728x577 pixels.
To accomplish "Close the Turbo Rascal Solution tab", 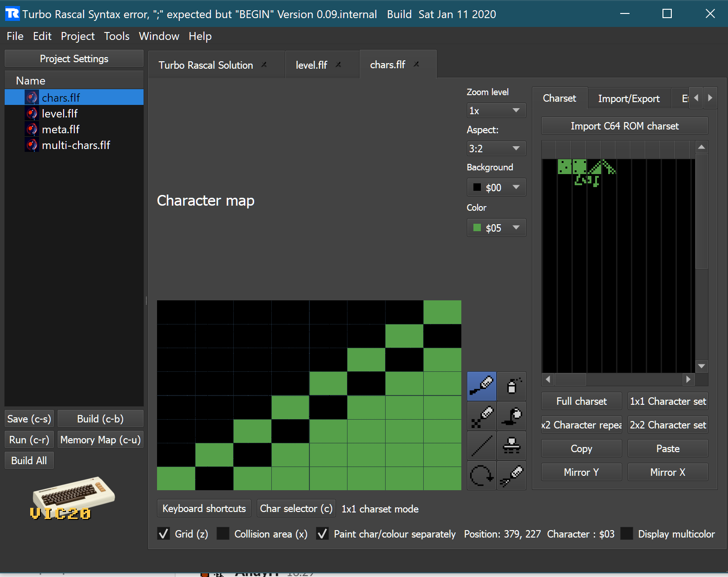I will (x=264, y=65).
